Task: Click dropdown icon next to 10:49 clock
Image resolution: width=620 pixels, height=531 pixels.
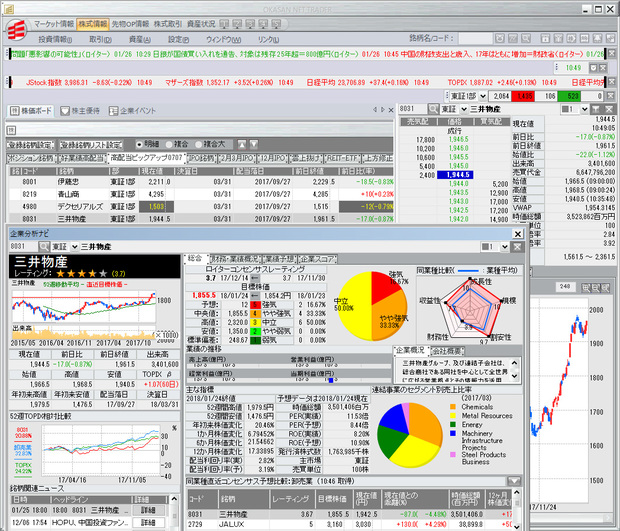Action: [x=593, y=68]
